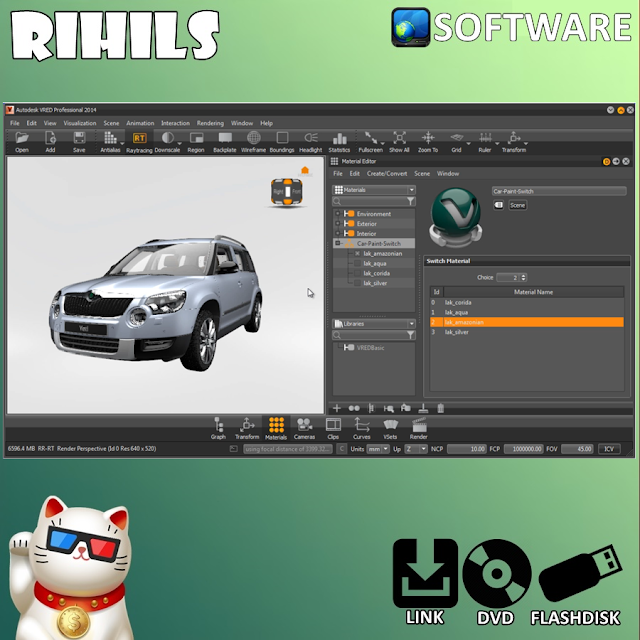Open the Libraries dropdown
The width and height of the screenshot is (640, 640).
coord(374,324)
